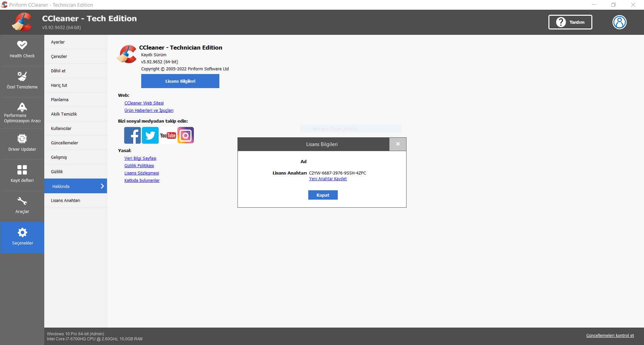Screen dimensions: 644x345
Task: Open the Çerezler settings page
Action: 59,57
